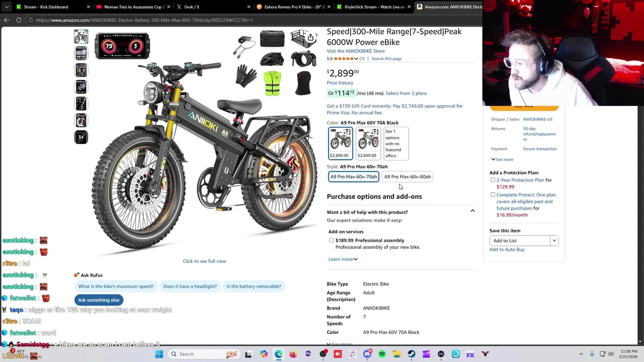This screenshot has width=644, height=362.
Task: Collapse the product help section chevron
Action: point(472,211)
